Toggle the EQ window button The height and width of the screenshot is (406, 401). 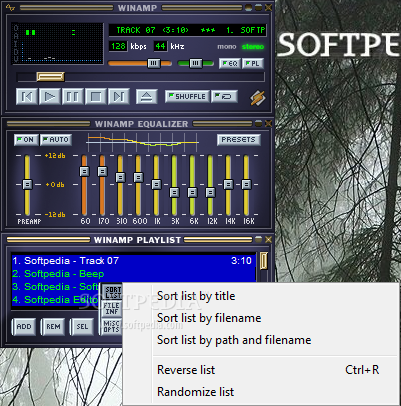pos(230,63)
